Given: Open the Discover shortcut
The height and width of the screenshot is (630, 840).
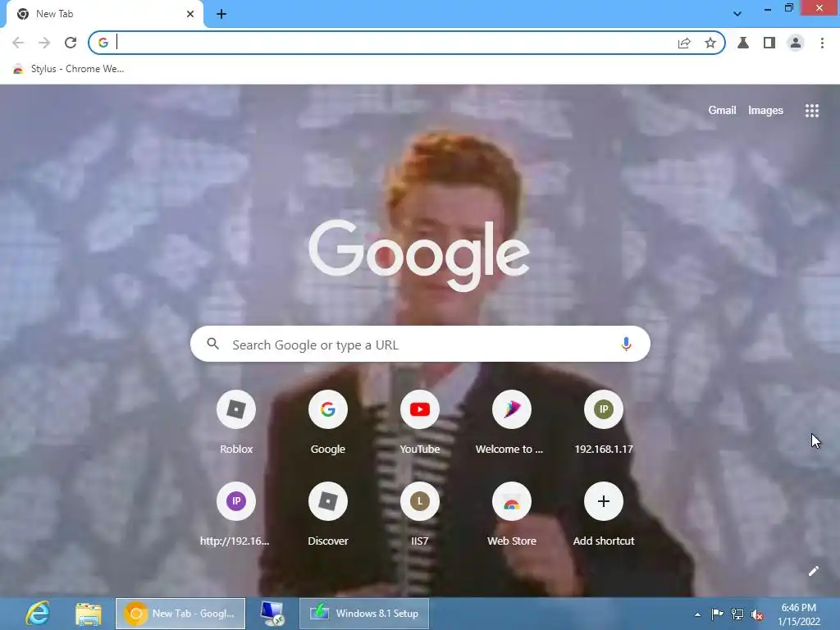Looking at the screenshot, I should tap(328, 515).
